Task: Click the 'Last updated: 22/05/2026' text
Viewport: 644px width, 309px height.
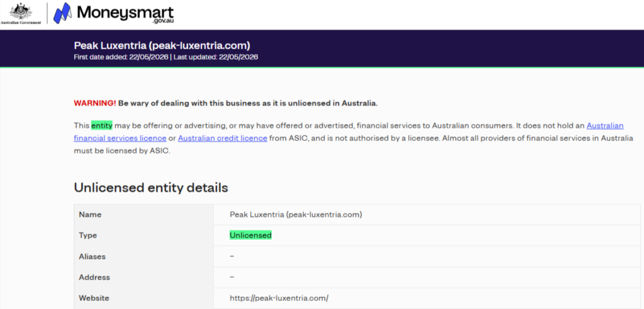Action: click(216, 57)
